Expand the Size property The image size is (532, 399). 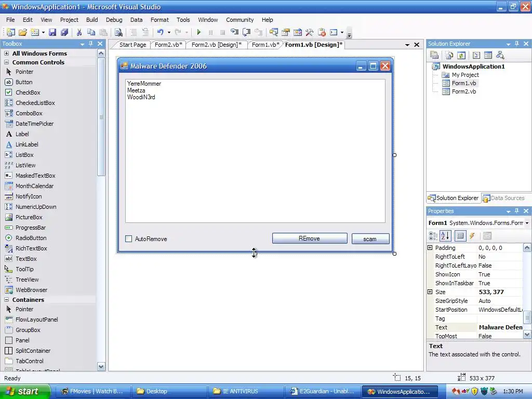[430, 292]
